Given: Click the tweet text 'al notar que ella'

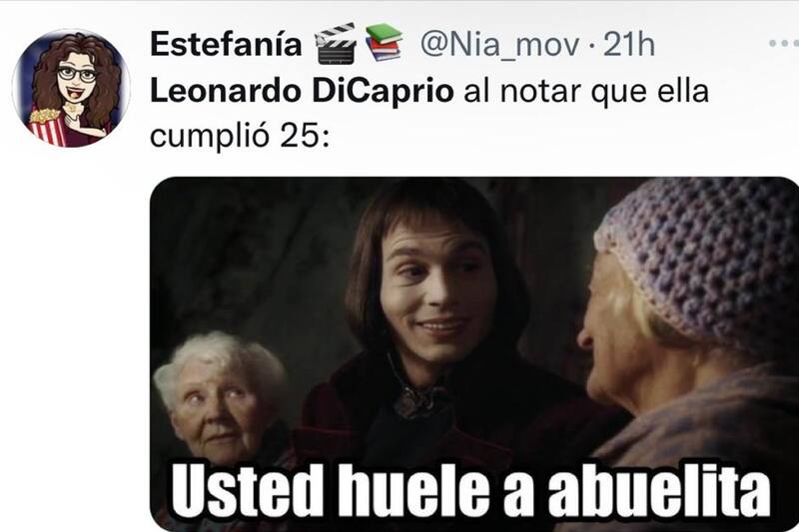Looking at the screenshot, I should click(x=586, y=92).
